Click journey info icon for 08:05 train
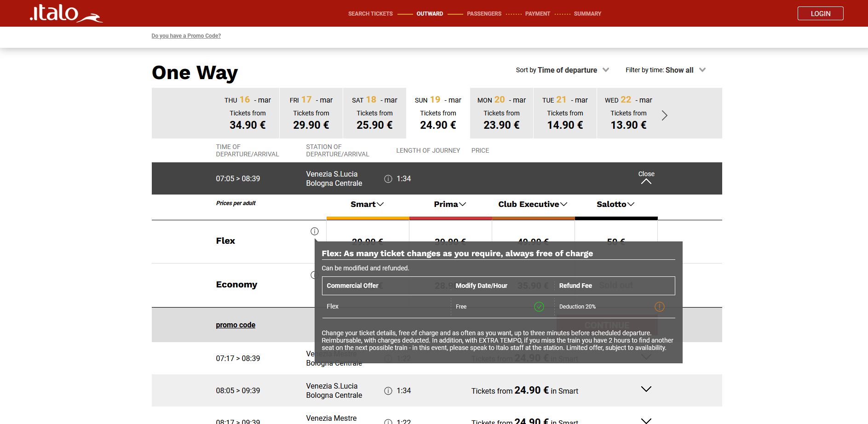 click(x=388, y=391)
